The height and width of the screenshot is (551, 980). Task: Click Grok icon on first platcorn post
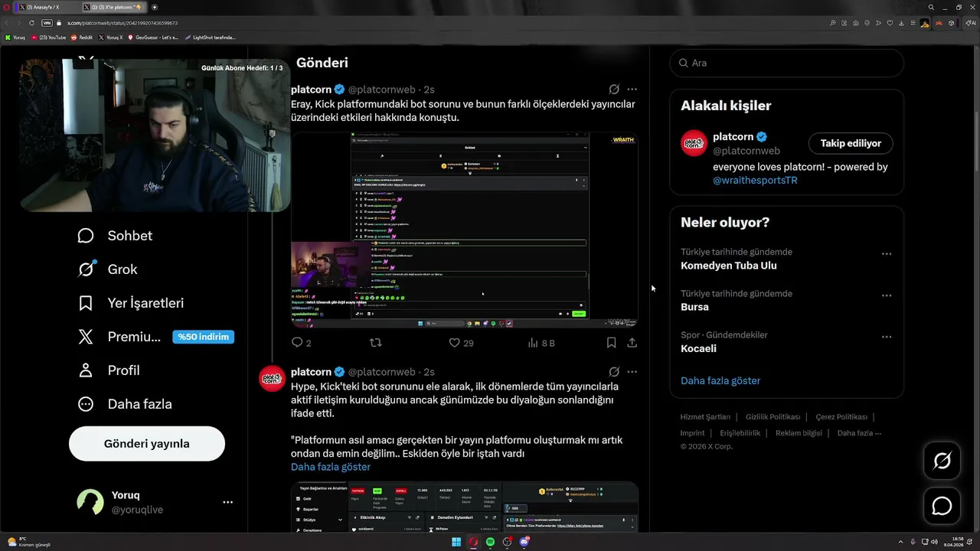click(x=614, y=90)
